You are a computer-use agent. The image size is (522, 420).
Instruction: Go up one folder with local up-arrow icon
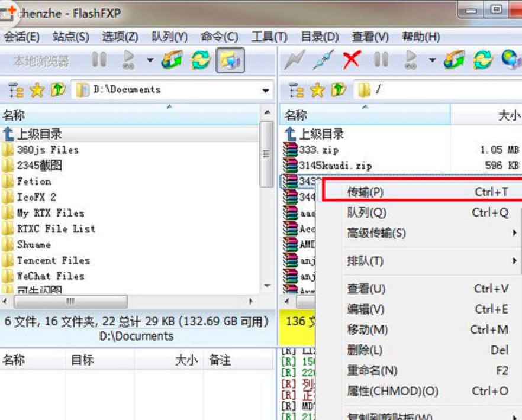click(58, 90)
